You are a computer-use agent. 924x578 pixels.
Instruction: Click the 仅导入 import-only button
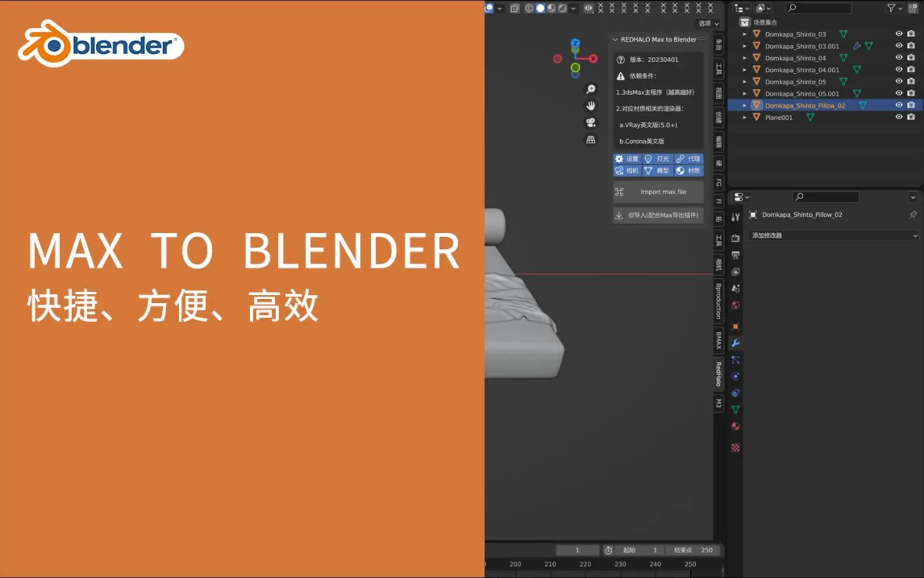[658, 215]
